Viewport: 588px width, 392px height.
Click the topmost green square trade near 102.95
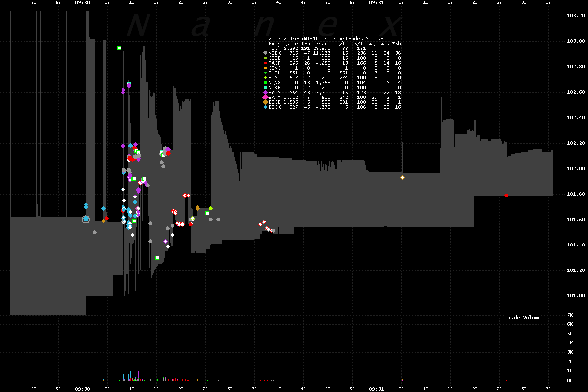(119, 48)
